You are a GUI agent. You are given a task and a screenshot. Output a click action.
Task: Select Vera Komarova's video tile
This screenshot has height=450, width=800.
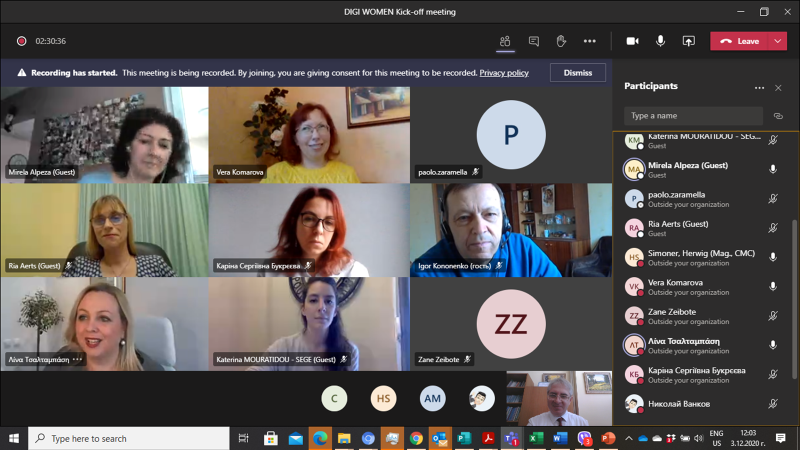coord(309,135)
